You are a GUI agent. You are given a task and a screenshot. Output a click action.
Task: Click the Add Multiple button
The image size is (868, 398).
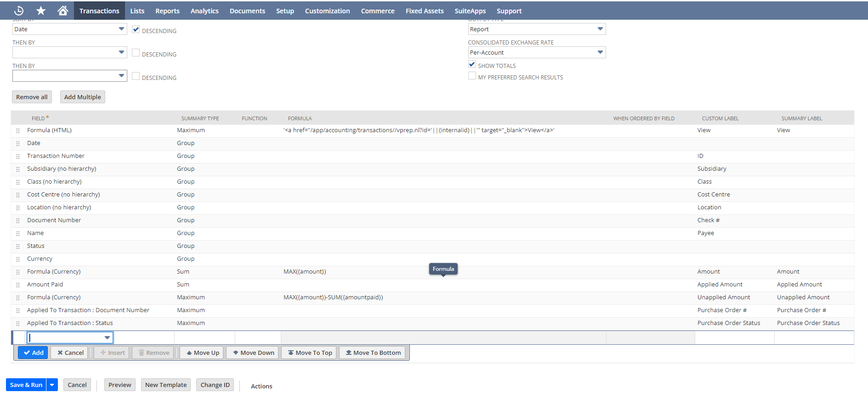coord(82,97)
